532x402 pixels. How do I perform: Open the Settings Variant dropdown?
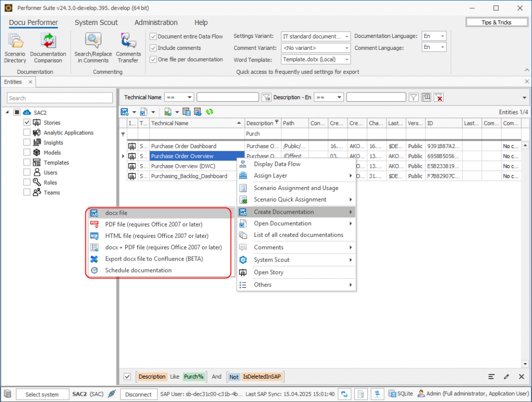pos(349,36)
